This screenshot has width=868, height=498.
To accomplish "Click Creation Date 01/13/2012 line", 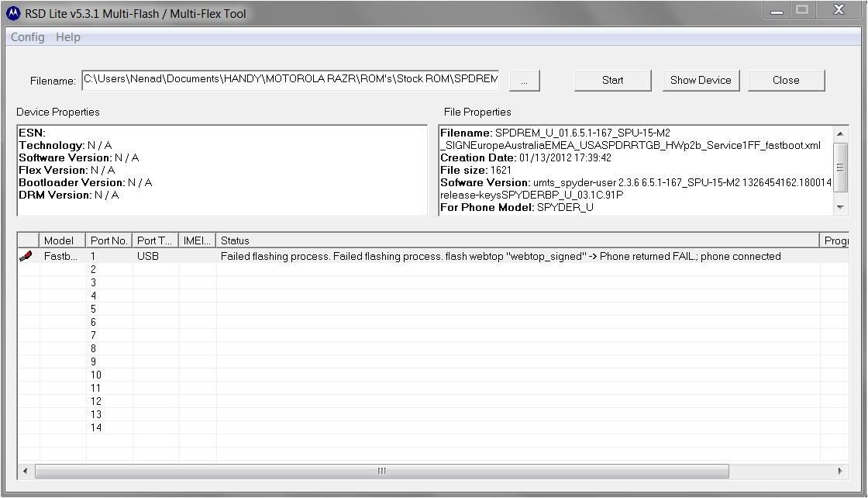I will coord(525,158).
